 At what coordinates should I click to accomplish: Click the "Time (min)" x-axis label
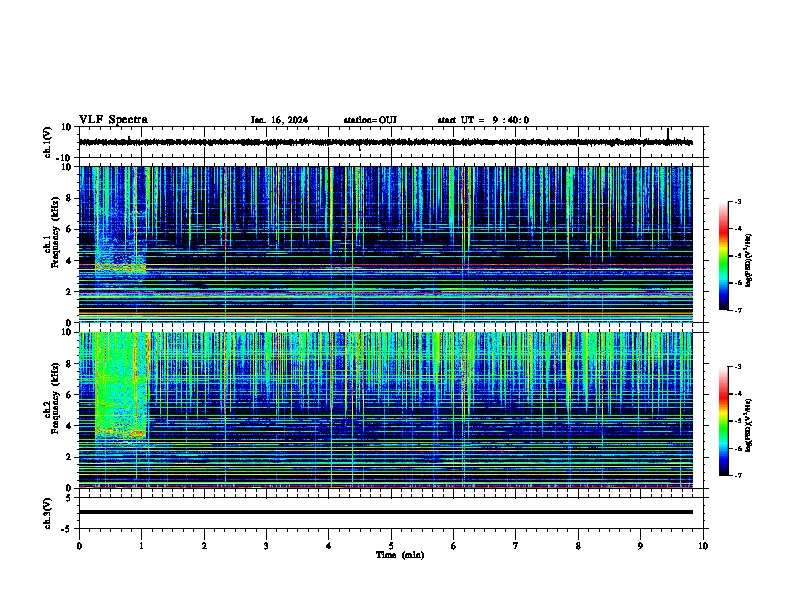(x=400, y=555)
